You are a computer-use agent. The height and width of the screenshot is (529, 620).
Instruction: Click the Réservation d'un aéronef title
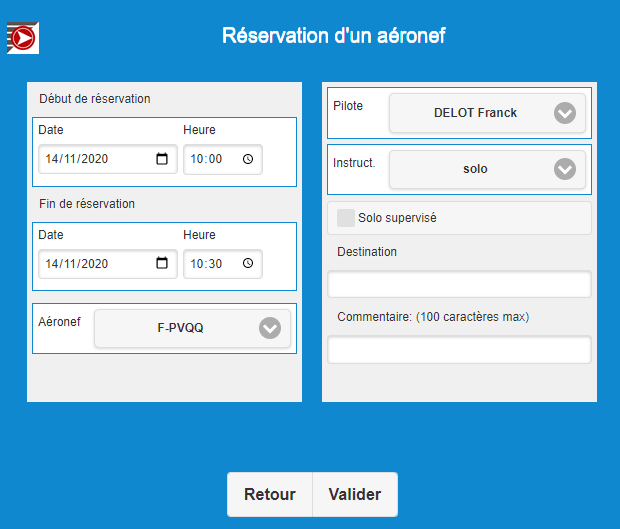coord(334,36)
